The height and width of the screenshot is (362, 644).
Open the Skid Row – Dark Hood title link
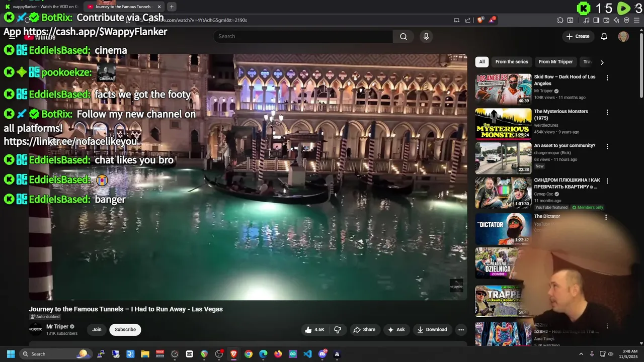coord(565,80)
